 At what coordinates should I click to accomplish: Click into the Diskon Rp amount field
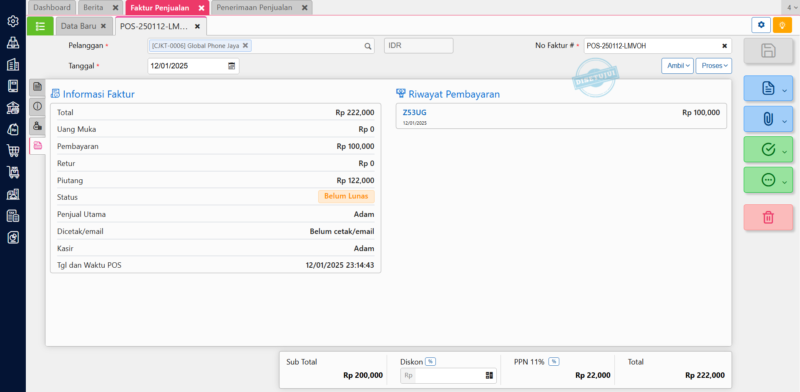[x=449, y=376]
